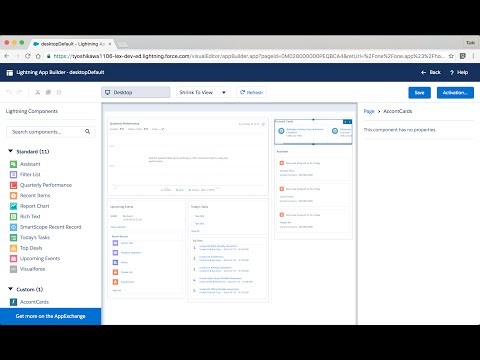Select the Rich Text component icon

(13, 216)
